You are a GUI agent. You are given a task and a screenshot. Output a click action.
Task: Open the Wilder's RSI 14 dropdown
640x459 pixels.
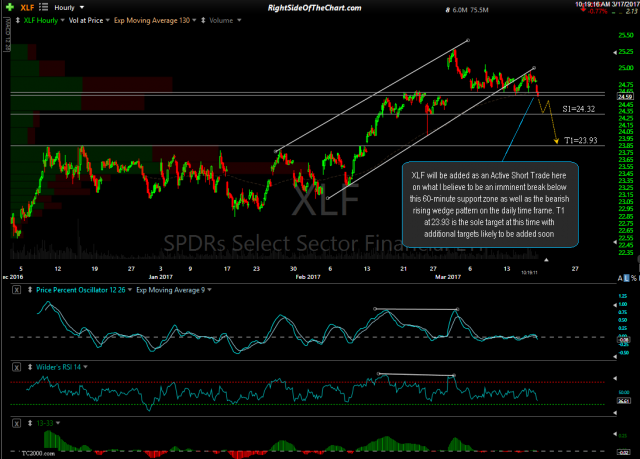coord(85,367)
